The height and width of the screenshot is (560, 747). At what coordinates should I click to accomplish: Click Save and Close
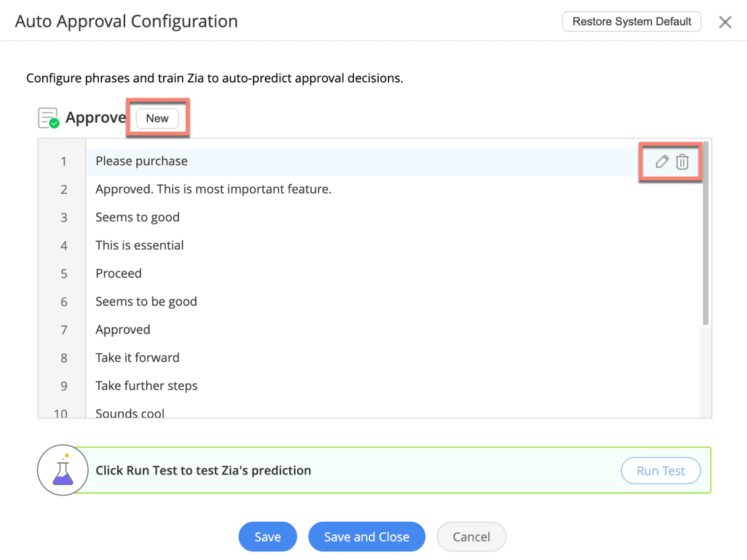(366, 537)
